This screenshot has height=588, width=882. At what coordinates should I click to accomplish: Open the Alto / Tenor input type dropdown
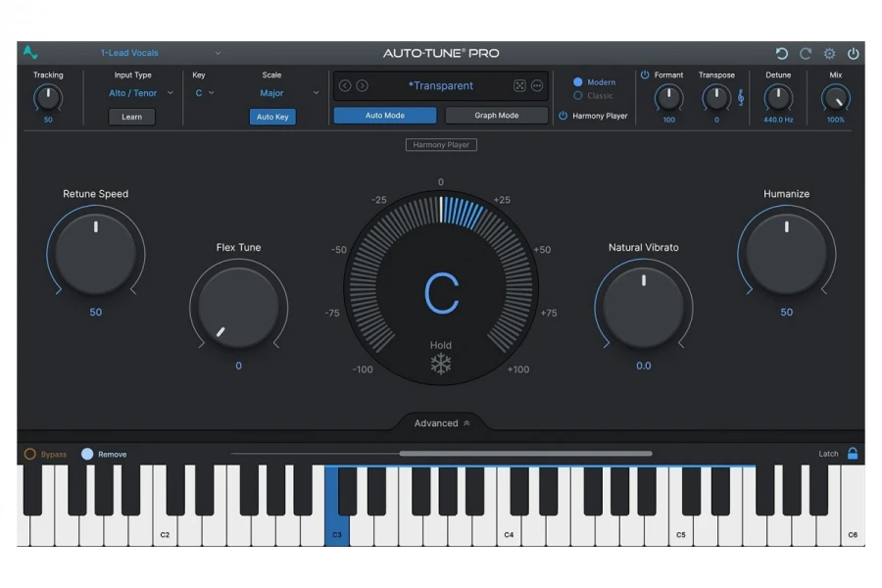click(140, 93)
